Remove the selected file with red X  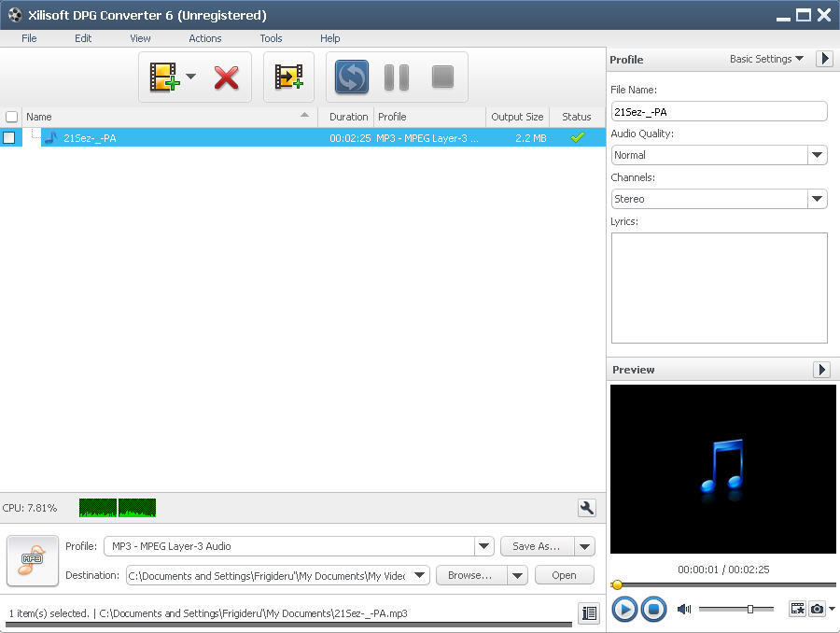[227, 77]
